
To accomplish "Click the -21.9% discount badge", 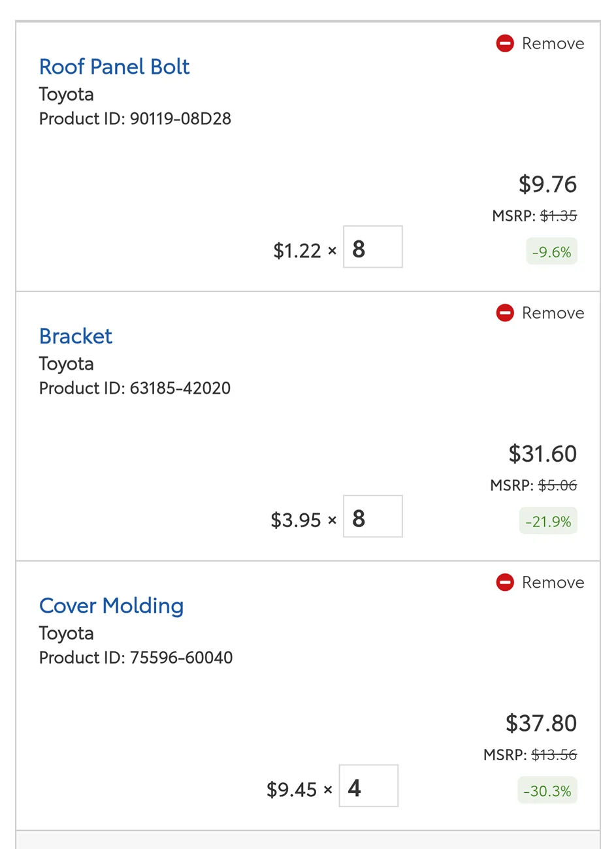I will pyautogui.click(x=548, y=522).
